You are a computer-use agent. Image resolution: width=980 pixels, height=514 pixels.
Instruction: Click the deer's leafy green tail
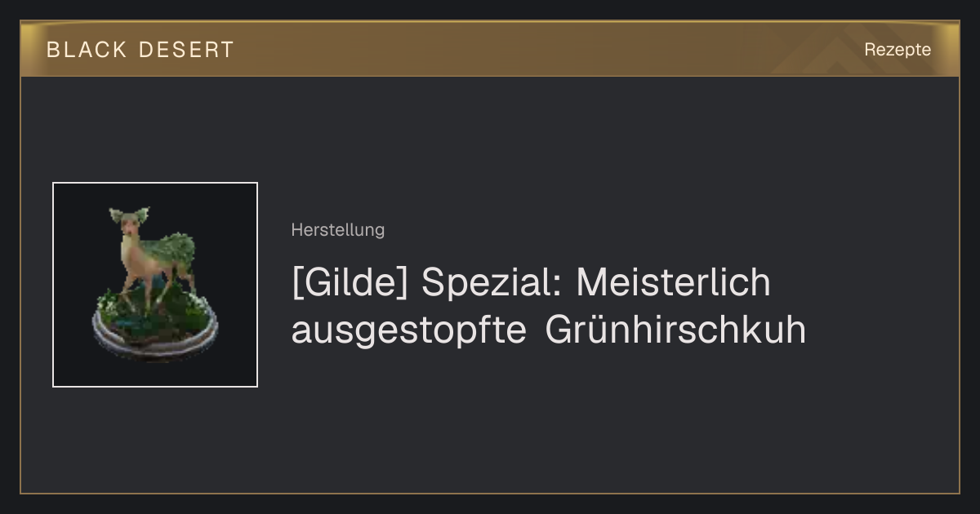click(x=178, y=247)
